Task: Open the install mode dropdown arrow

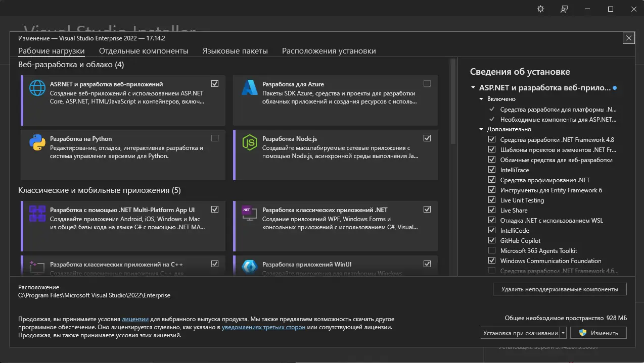Action: pos(563,333)
